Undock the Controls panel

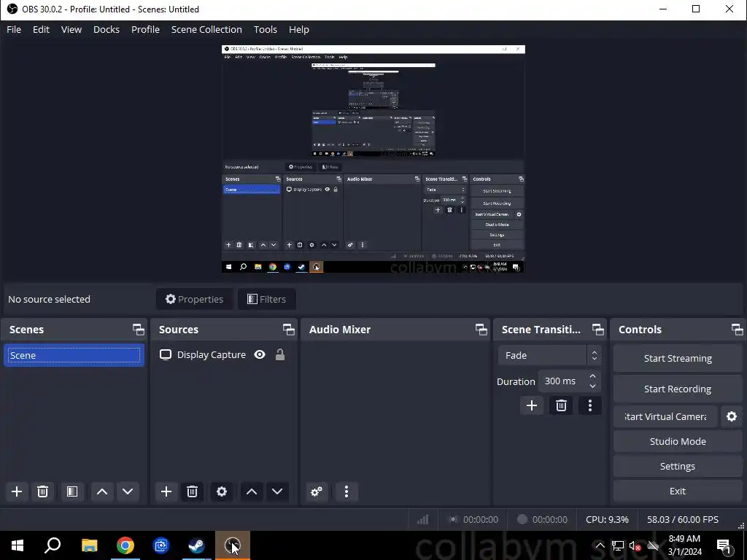point(738,330)
